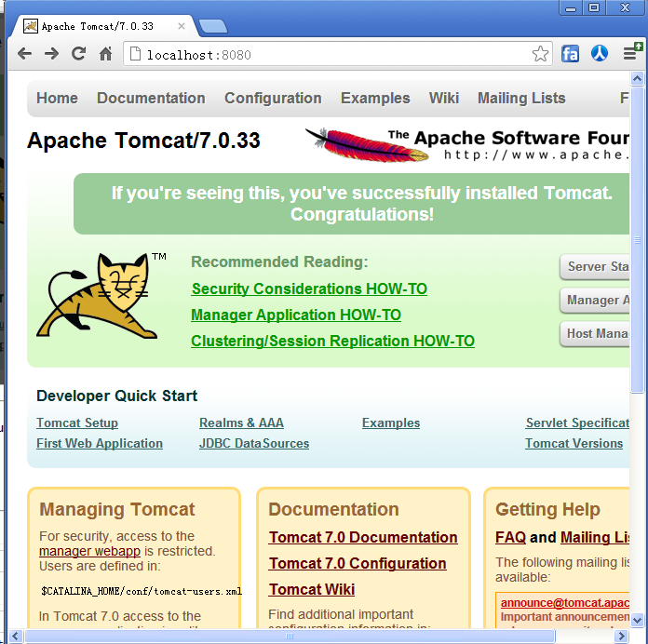Click the $CATALINA_HOME/conf/tomcat-users.xml path text
This screenshot has width=648, height=644.
(x=142, y=591)
